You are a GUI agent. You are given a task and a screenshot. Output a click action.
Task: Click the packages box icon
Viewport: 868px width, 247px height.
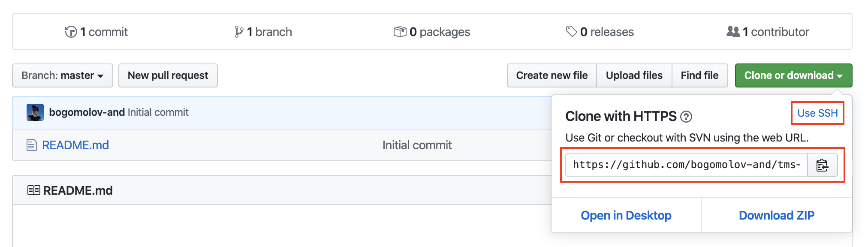point(400,32)
